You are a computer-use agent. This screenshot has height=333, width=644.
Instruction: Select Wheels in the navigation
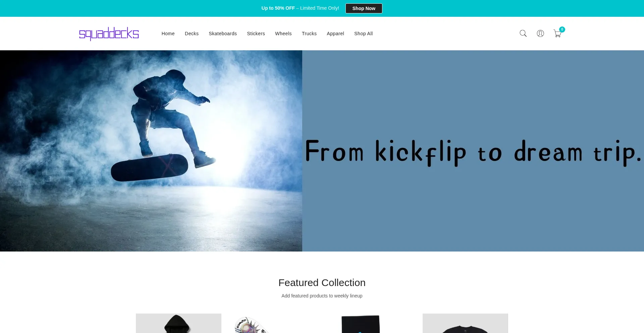pos(283,34)
